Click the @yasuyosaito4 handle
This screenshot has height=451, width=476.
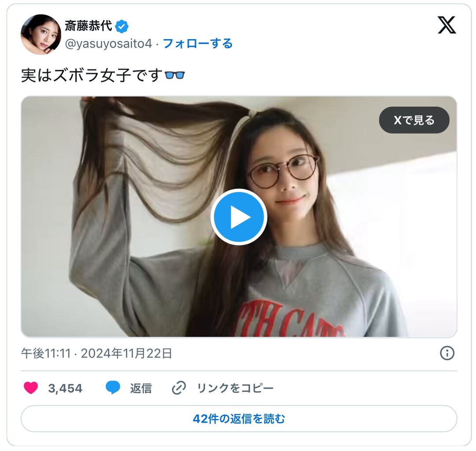(108, 44)
